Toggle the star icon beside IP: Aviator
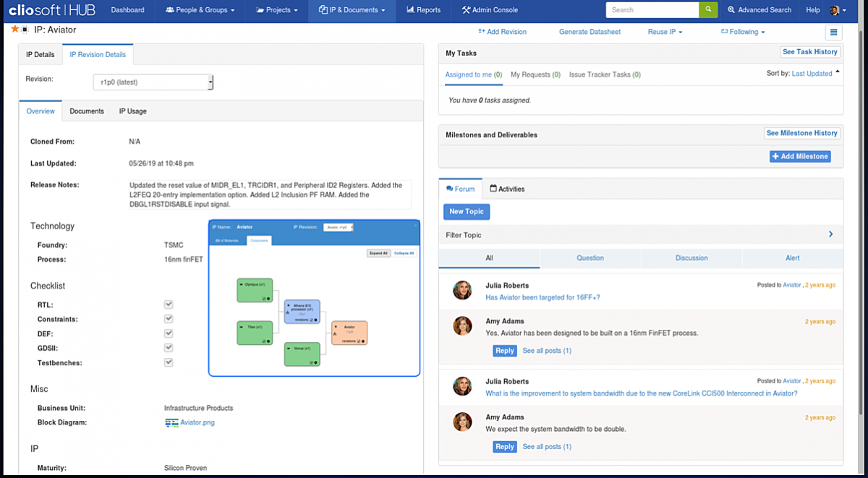Viewport: 868px width, 478px height. tap(14, 30)
